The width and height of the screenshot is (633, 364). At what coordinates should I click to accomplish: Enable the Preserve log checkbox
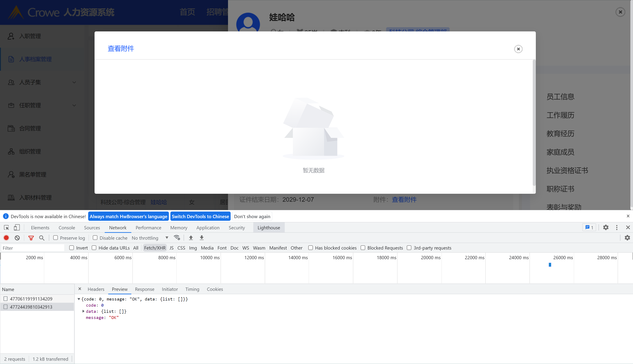pos(56,238)
